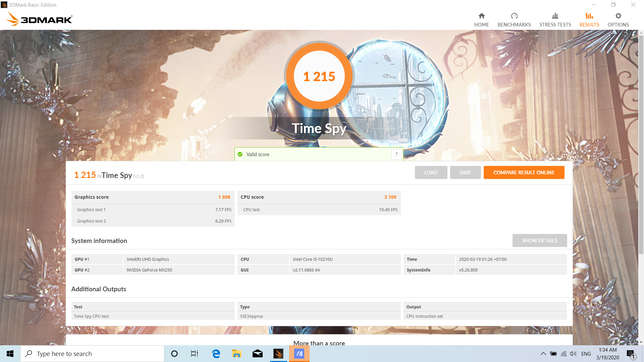The image size is (644, 362).
Task: Open the Windows Start menu
Action: click(10, 354)
